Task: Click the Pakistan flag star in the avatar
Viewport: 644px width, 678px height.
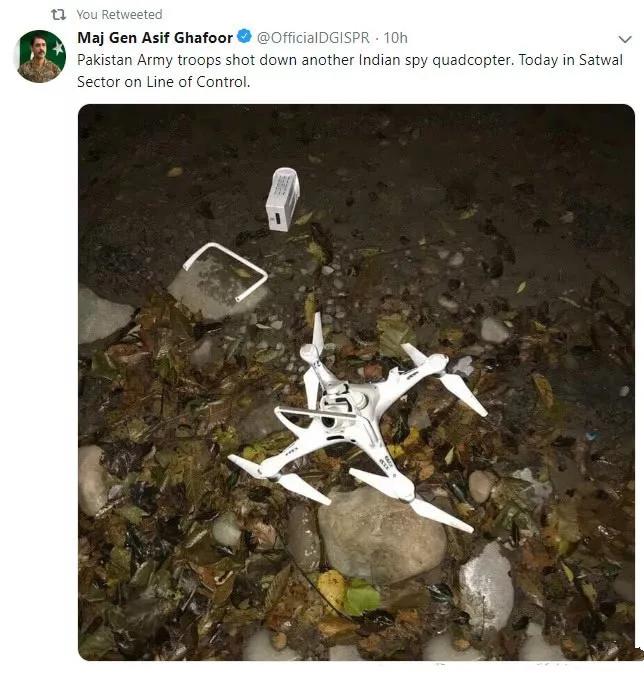Action: coord(58,48)
